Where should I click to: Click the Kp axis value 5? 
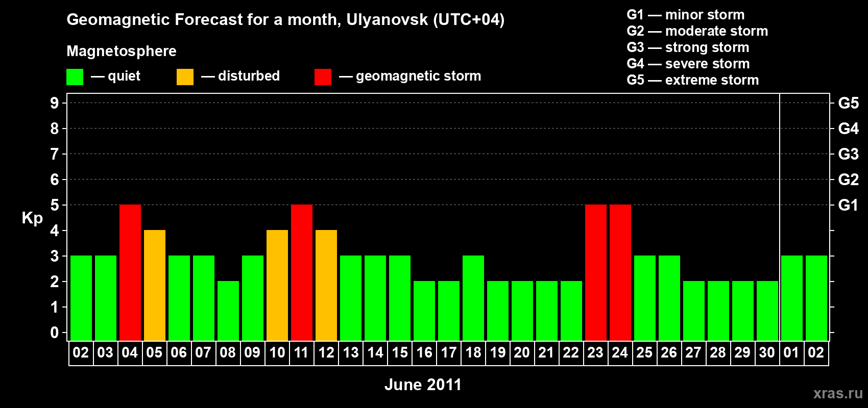(55, 205)
